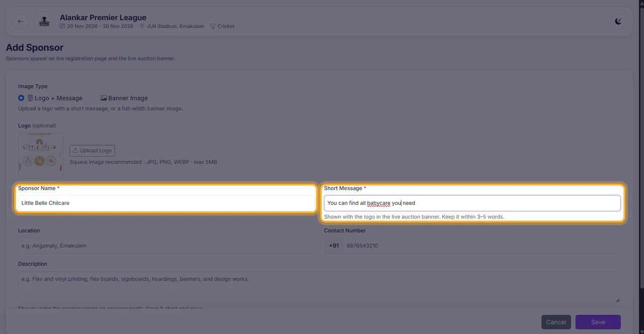Click the +91 country code prefix

tap(334, 246)
